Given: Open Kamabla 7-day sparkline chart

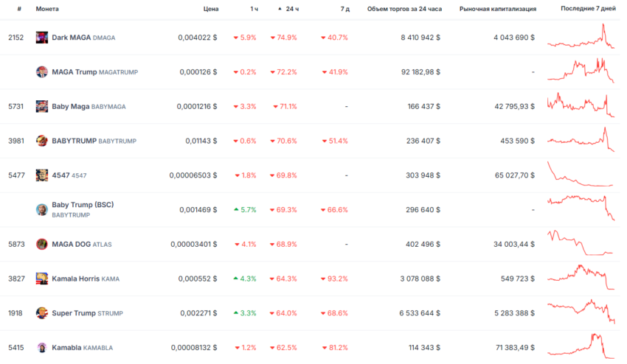Looking at the screenshot, I should (x=581, y=346).
